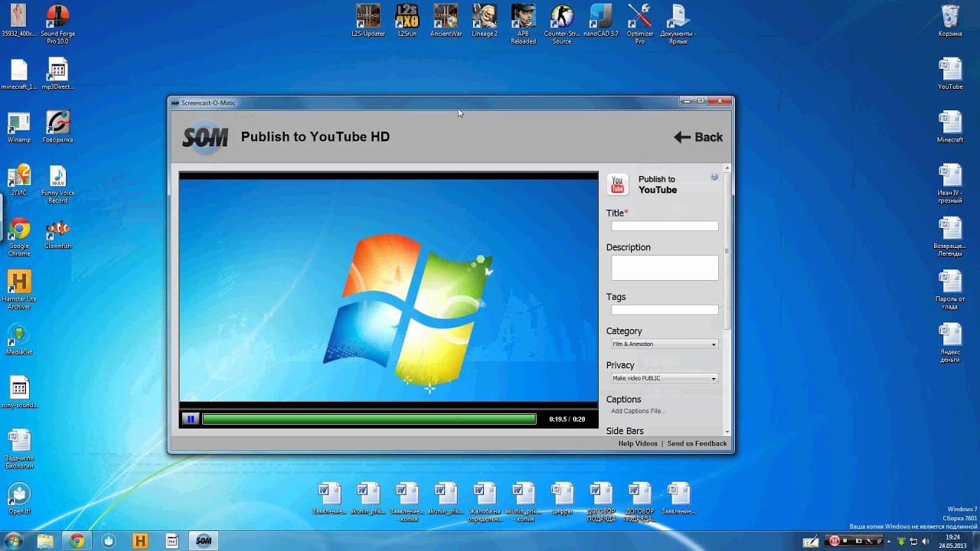980x551 pixels.
Task: Focus the Description text box
Action: (665, 268)
